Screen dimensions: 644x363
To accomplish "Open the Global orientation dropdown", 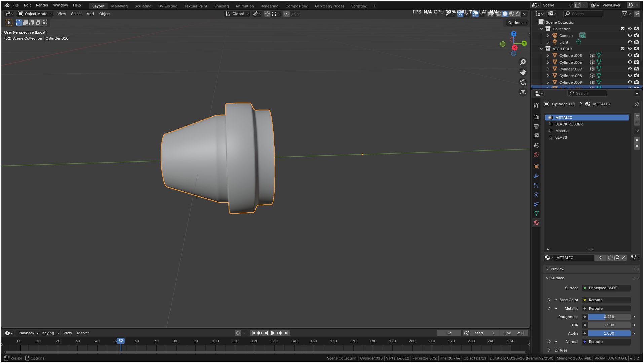I will coord(237,14).
